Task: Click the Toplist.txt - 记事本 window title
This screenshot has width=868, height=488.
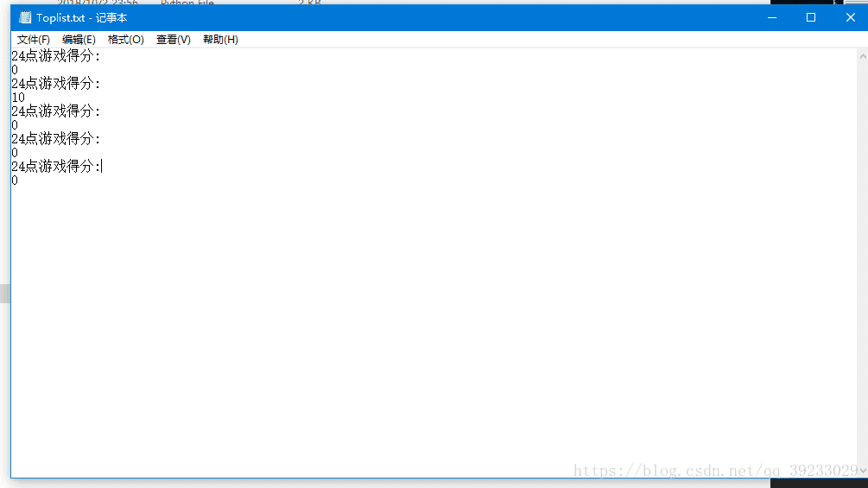Action: point(82,17)
